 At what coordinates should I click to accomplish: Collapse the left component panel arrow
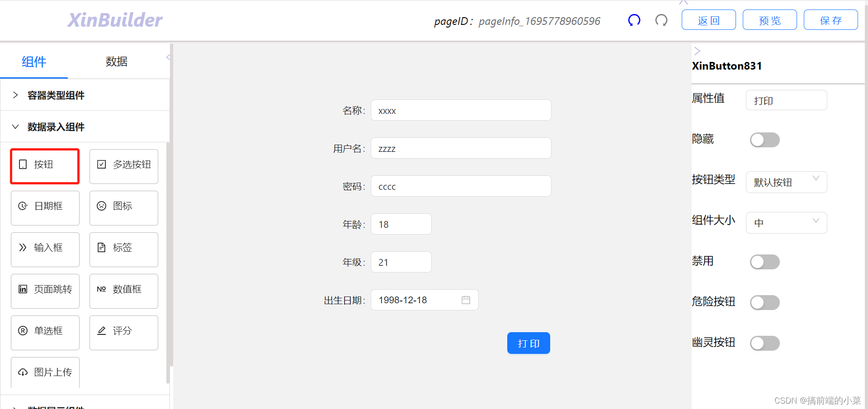168,57
